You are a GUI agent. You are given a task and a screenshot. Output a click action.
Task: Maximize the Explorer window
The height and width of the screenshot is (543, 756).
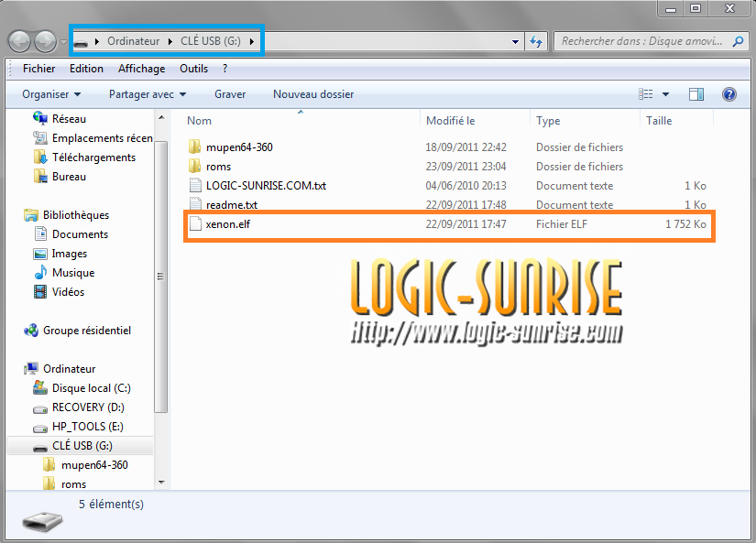[x=696, y=8]
